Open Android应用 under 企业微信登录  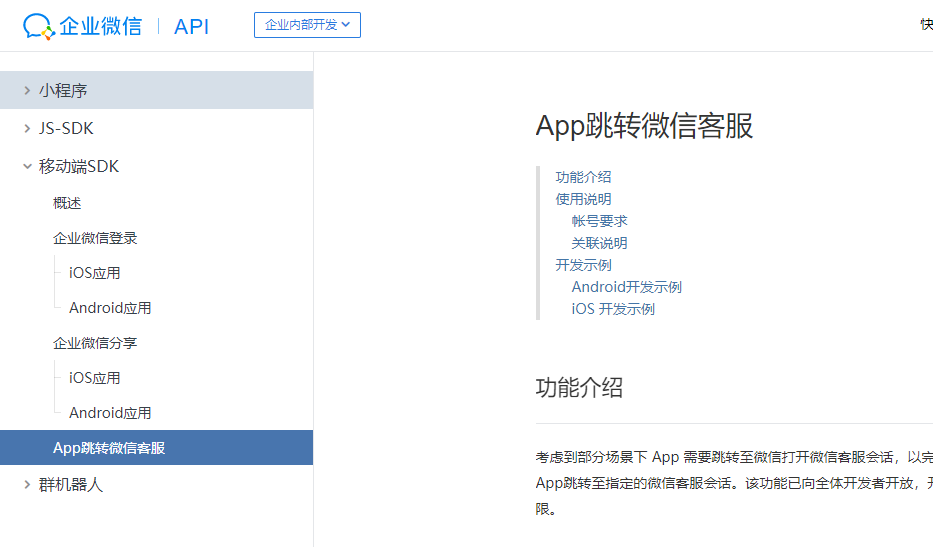tap(110, 308)
